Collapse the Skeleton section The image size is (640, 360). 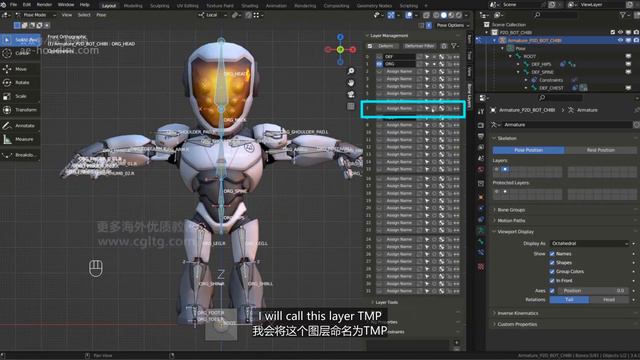tap(506, 138)
